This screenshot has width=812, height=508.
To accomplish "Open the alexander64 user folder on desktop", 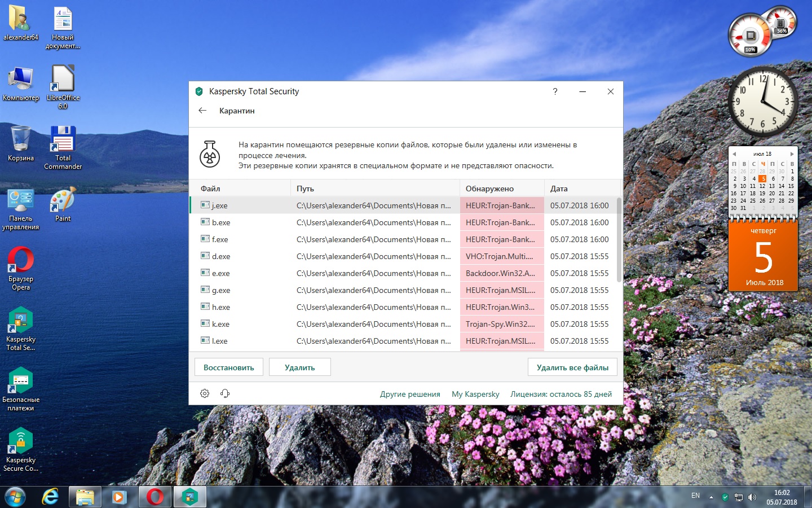I will tap(21, 24).
